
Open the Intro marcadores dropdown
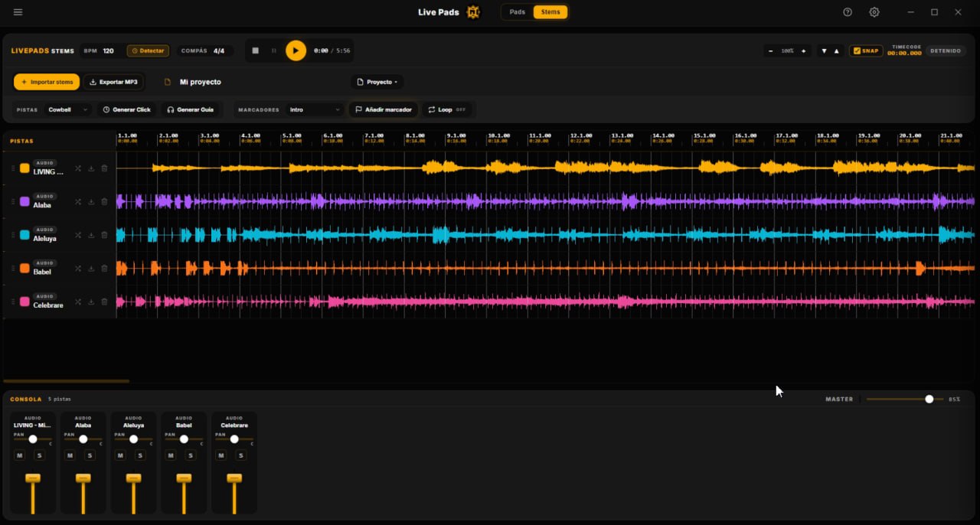(x=314, y=109)
